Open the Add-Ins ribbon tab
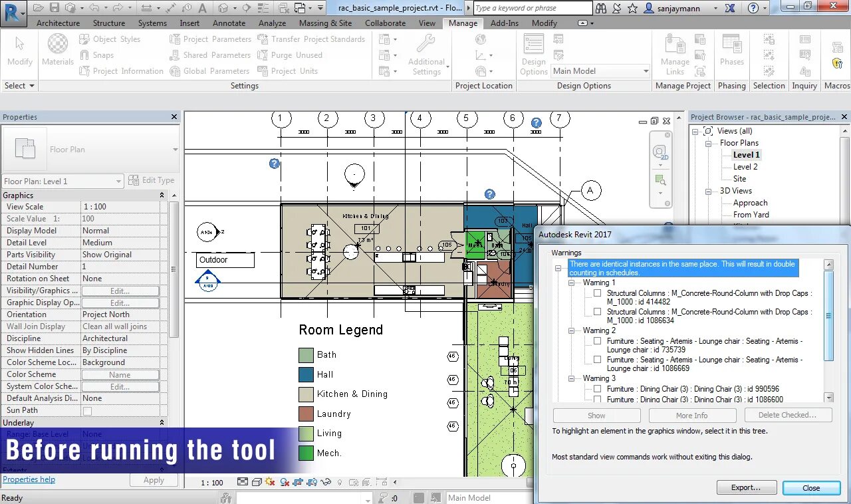Screen dimensions: 851x504 tap(505, 23)
